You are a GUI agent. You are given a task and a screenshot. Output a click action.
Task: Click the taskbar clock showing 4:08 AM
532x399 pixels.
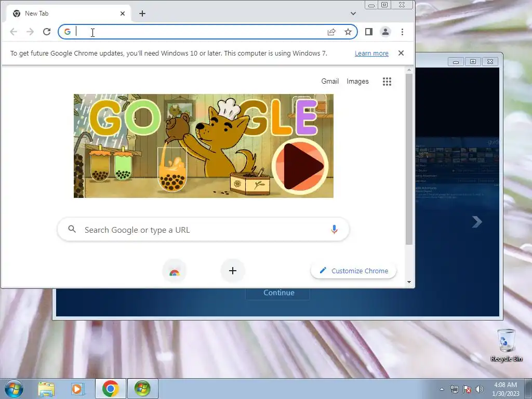(x=506, y=389)
